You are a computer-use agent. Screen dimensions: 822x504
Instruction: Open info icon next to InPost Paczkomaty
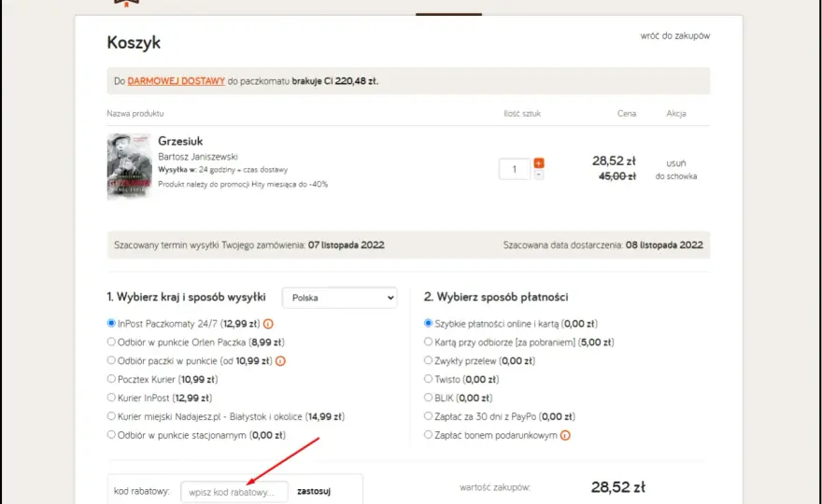(268, 324)
